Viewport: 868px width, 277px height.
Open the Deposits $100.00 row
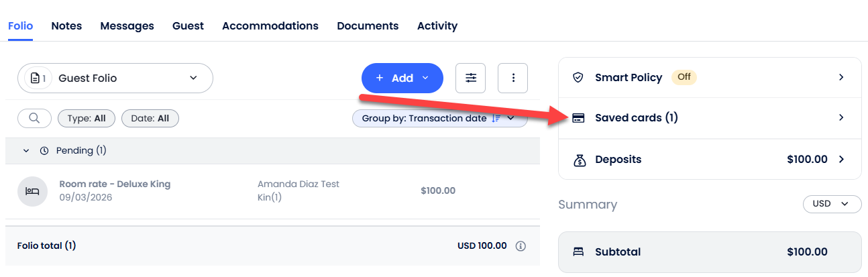click(x=710, y=160)
